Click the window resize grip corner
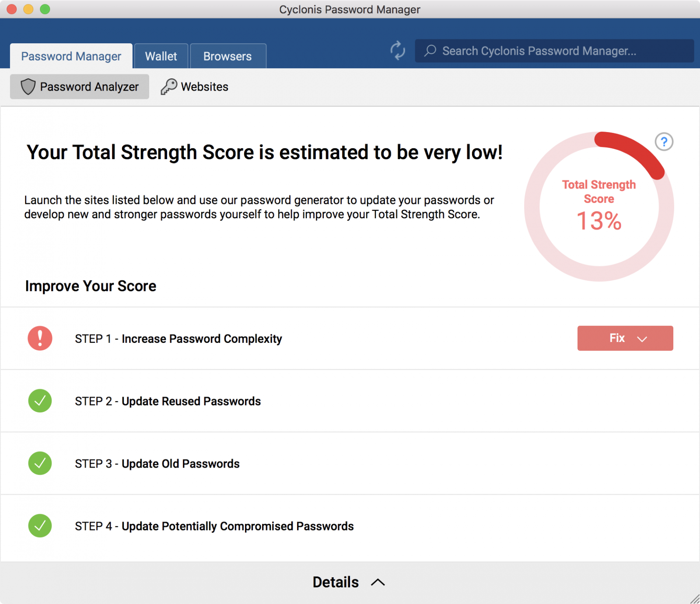The width and height of the screenshot is (700, 604). [x=695, y=599]
